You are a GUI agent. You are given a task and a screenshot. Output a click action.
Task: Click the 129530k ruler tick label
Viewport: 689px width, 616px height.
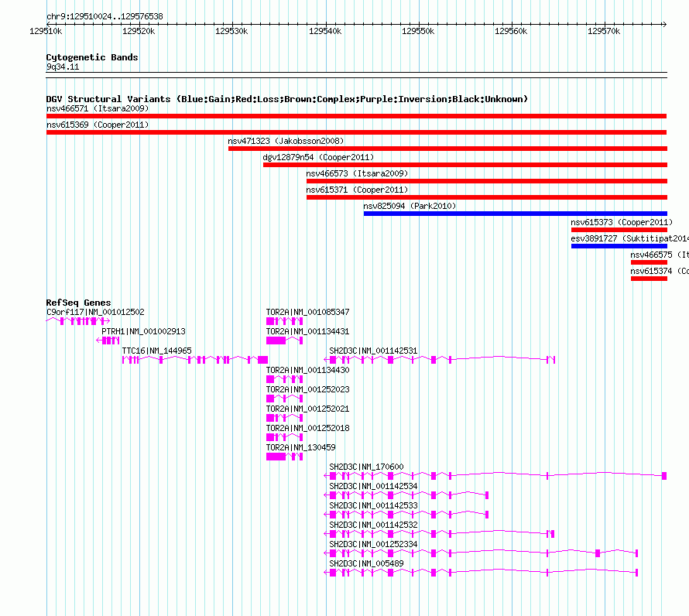tap(231, 31)
